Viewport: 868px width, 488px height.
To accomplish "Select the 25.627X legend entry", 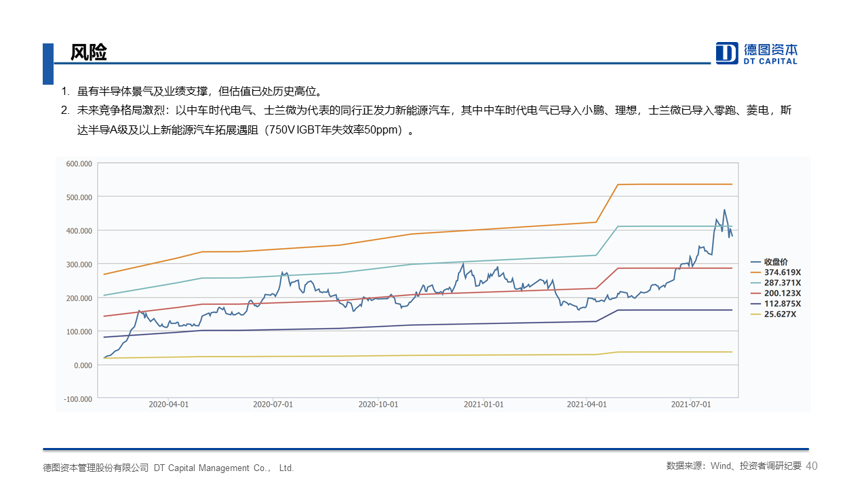I will (773, 315).
